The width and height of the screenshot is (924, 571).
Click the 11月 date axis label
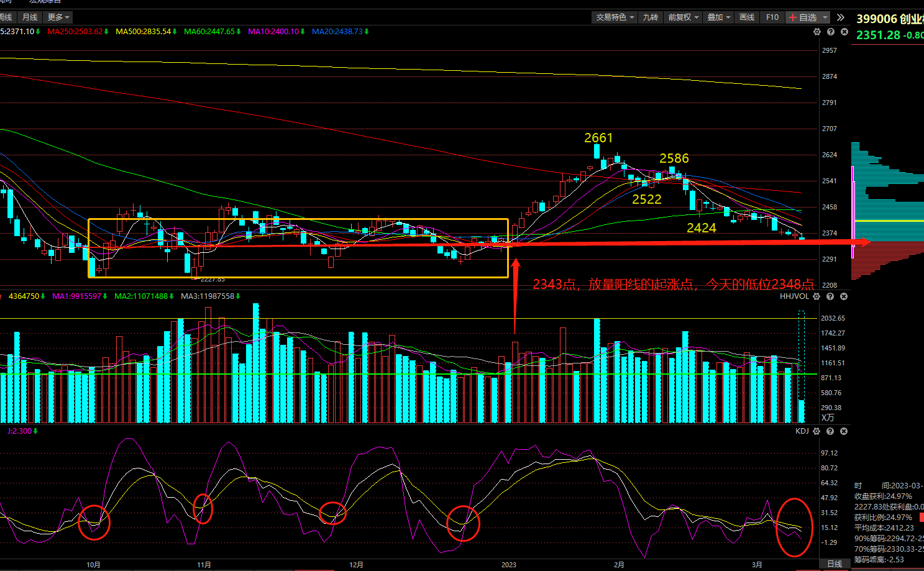point(204,565)
